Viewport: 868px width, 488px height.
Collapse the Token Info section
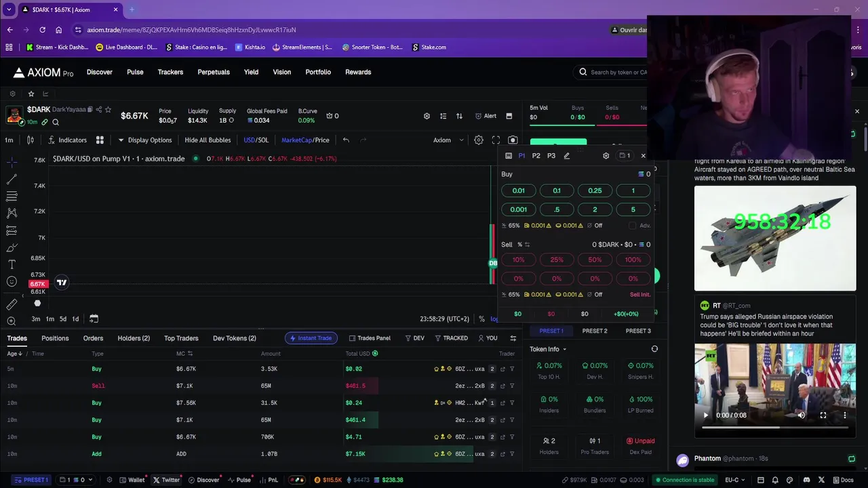point(548,349)
